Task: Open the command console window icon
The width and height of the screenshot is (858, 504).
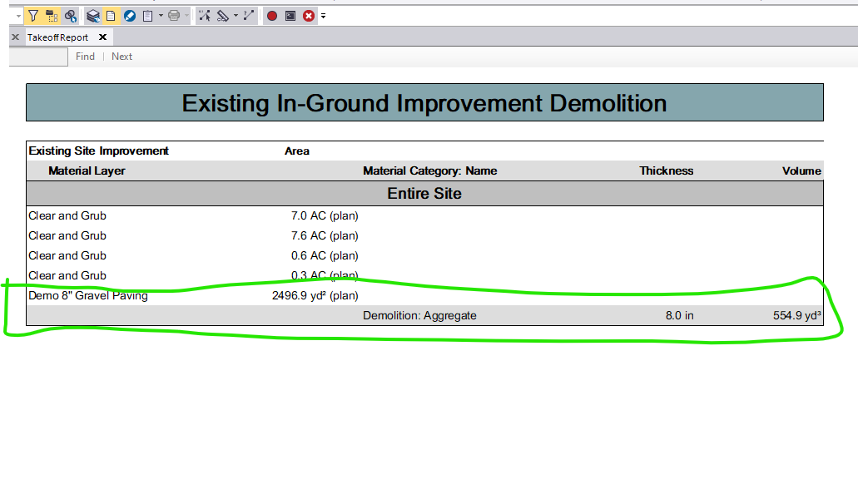Action: [290, 15]
